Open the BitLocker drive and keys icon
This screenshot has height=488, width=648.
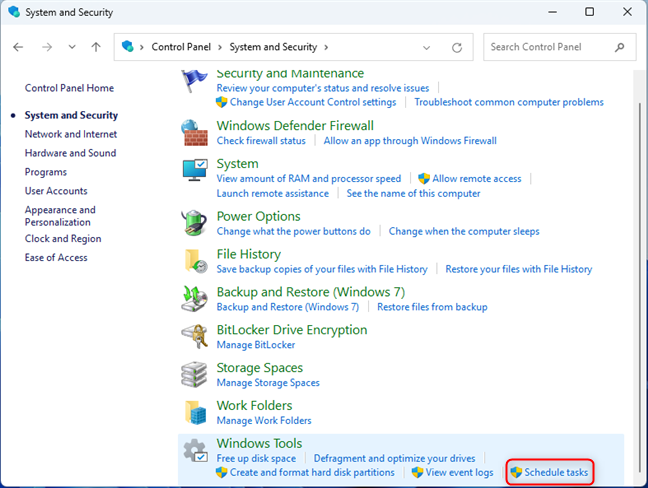(194, 336)
